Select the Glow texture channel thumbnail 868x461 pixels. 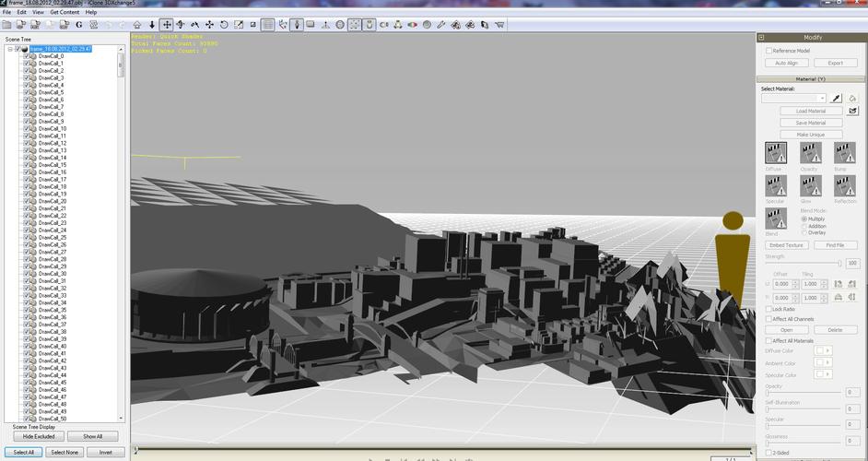pos(811,185)
